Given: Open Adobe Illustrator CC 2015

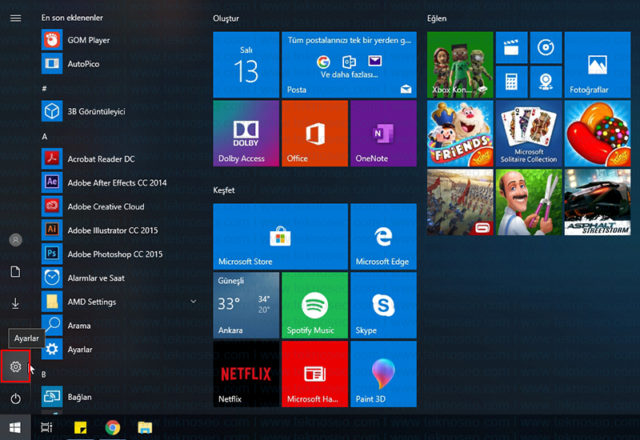Looking at the screenshot, I should 118,230.
